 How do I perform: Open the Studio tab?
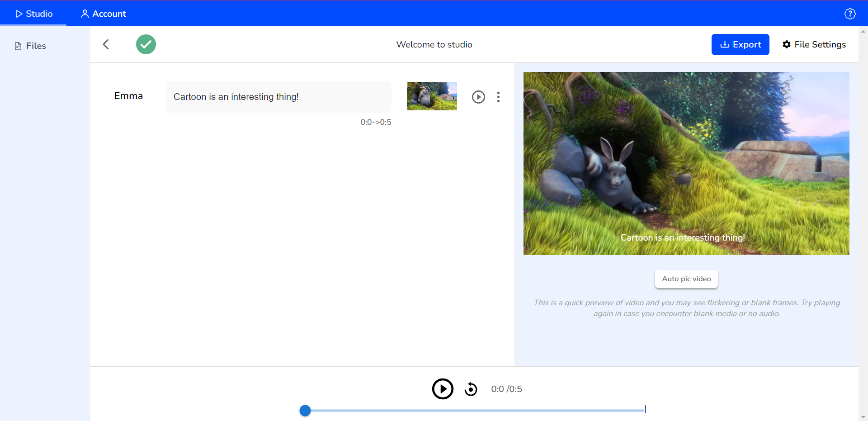point(33,14)
